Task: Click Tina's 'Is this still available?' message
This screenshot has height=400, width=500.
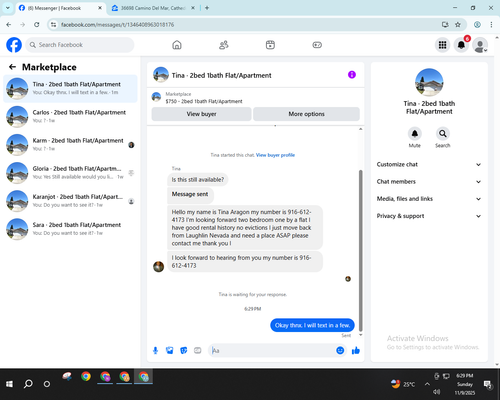Action: 198,180
